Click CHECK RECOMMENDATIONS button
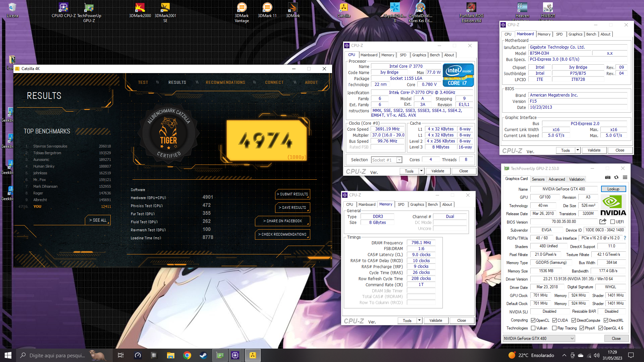Viewport: 644px width, 362px height. [282, 234]
